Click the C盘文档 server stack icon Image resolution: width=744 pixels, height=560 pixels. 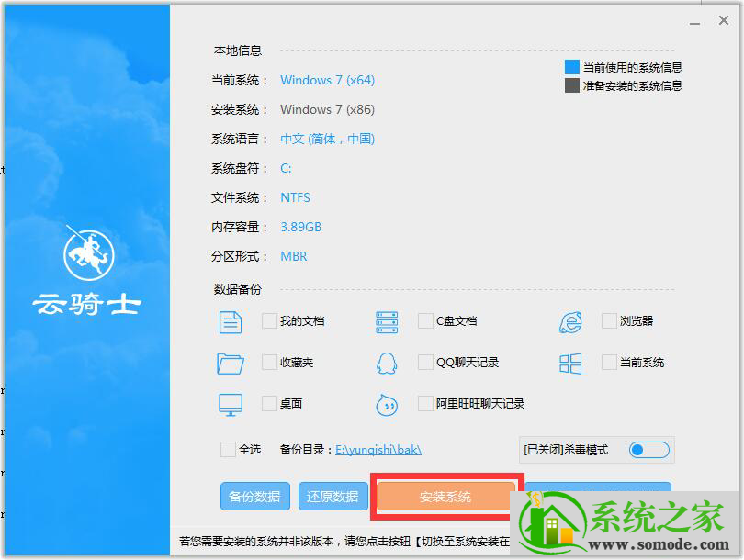point(387,321)
